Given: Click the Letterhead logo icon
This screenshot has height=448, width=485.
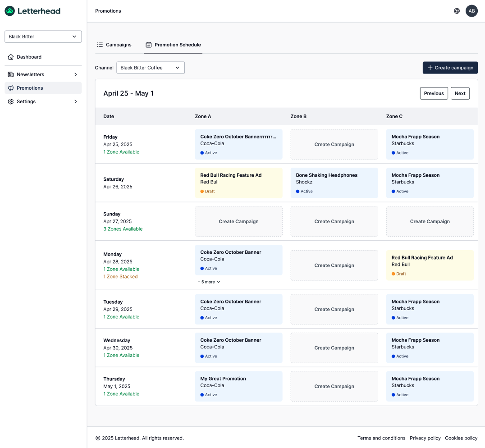Looking at the screenshot, I should tap(9, 11).
